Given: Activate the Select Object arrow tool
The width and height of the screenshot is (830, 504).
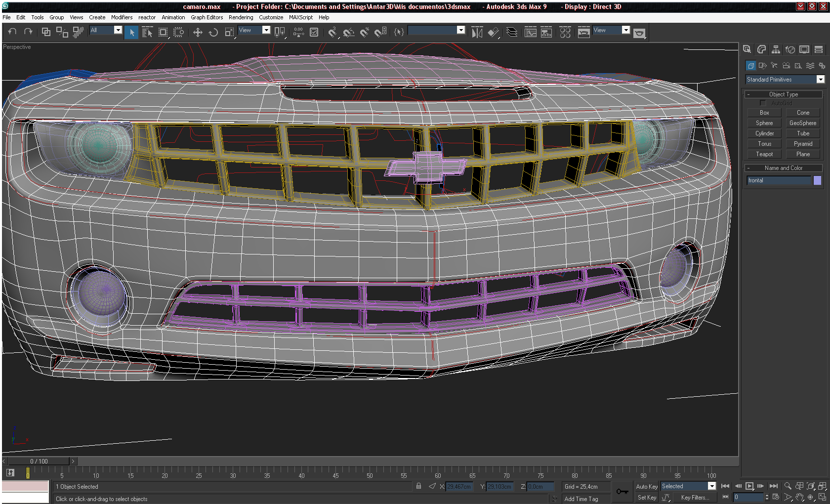Looking at the screenshot, I should click(131, 32).
